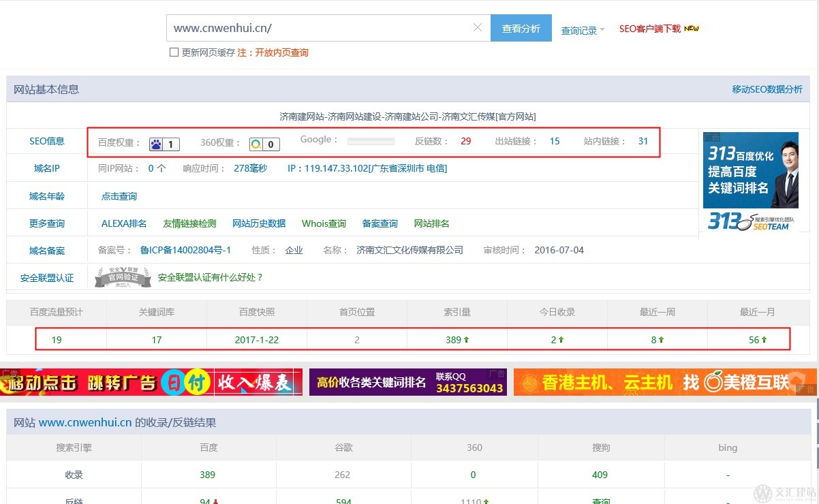The image size is (819, 504).
Task: Click the 安全联盟认证 row label
Action: (47, 278)
